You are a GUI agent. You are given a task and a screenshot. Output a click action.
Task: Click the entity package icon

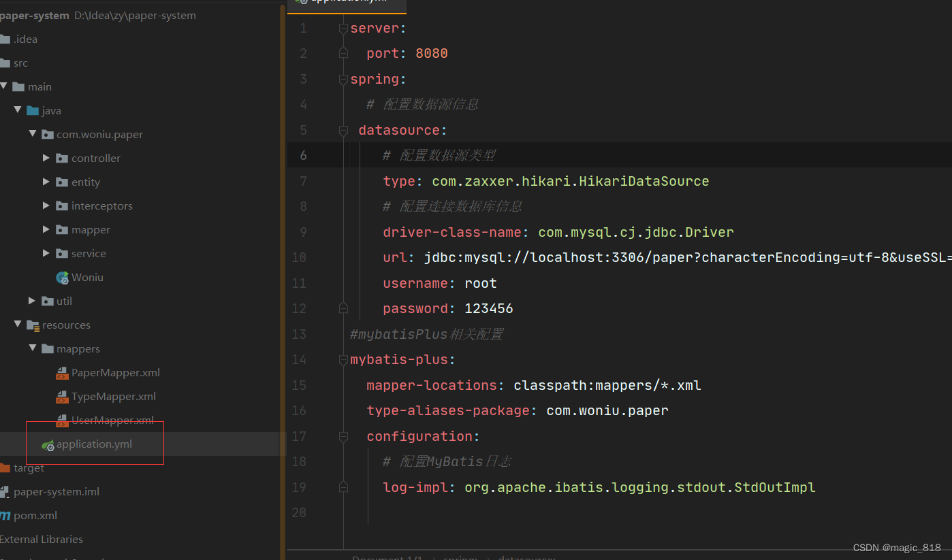(62, 182)
